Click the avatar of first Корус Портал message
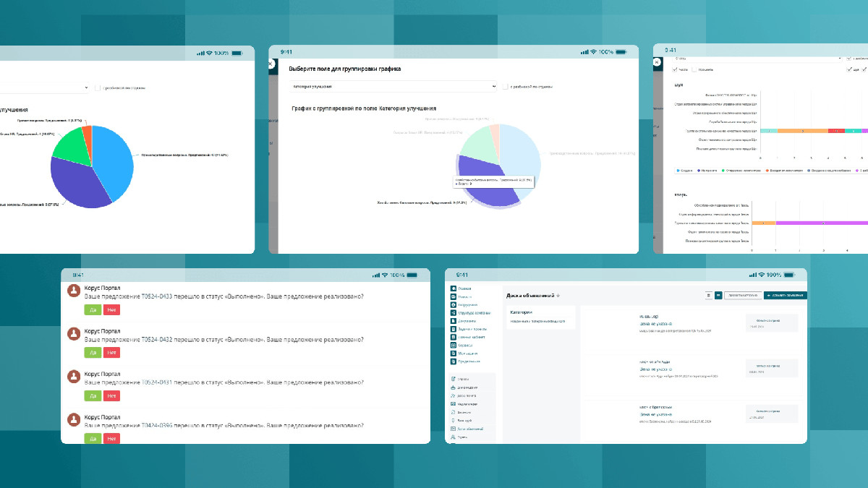This screenshot has height=488, width=868. click(x=73, y=291)
